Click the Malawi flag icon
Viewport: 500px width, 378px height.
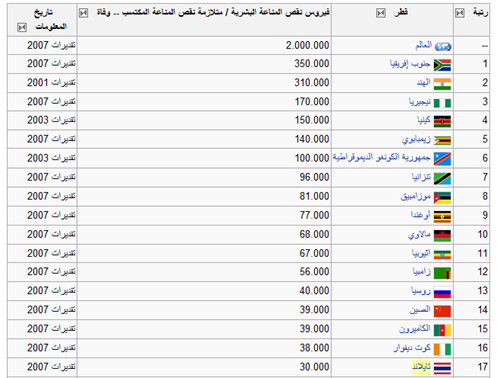tap(442, 236)
